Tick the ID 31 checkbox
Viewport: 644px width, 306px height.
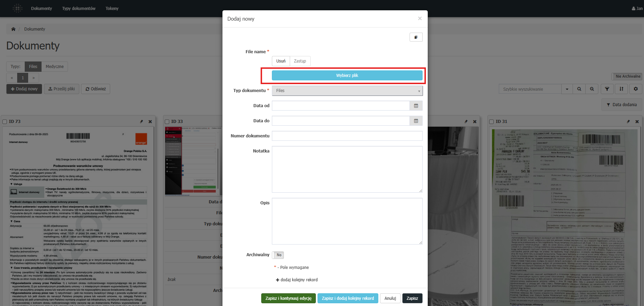click(492, 122)
